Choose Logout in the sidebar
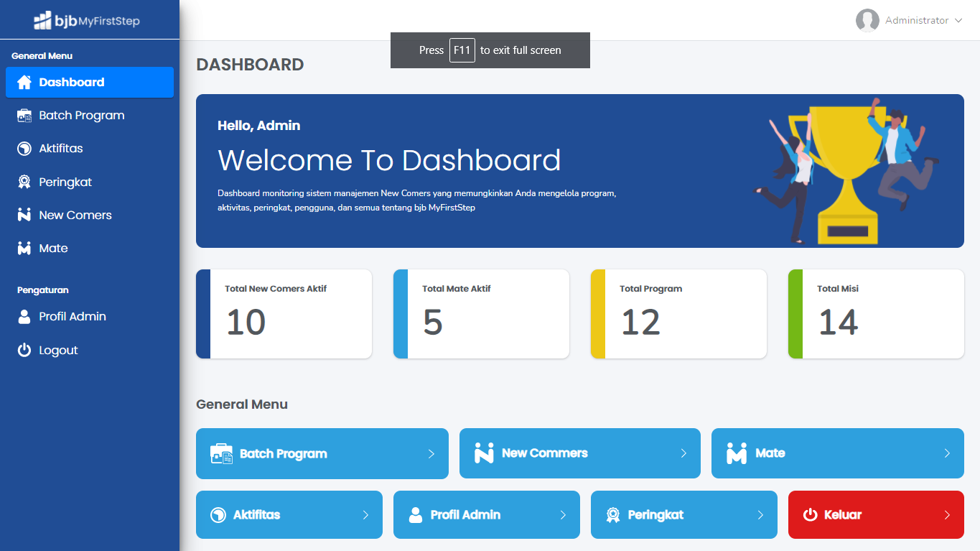The width and height of the screenshot is (980, 551). coord(90,351)
